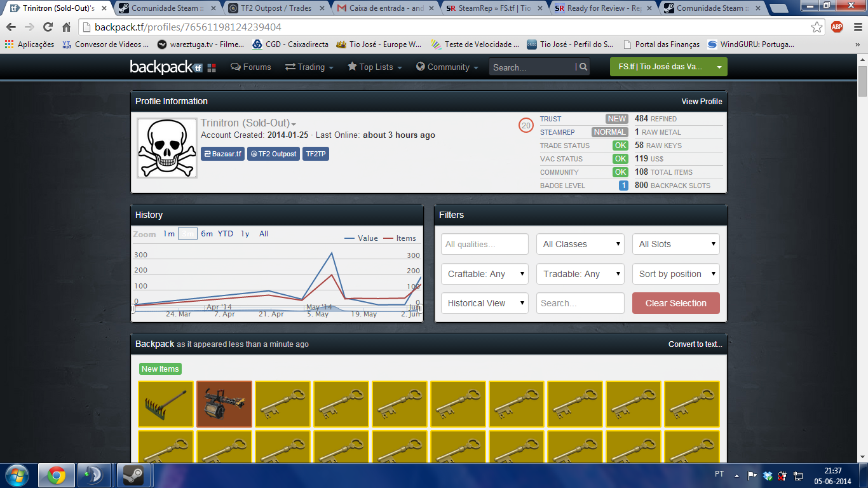Expand the Trading menu

tap(309, 67)
